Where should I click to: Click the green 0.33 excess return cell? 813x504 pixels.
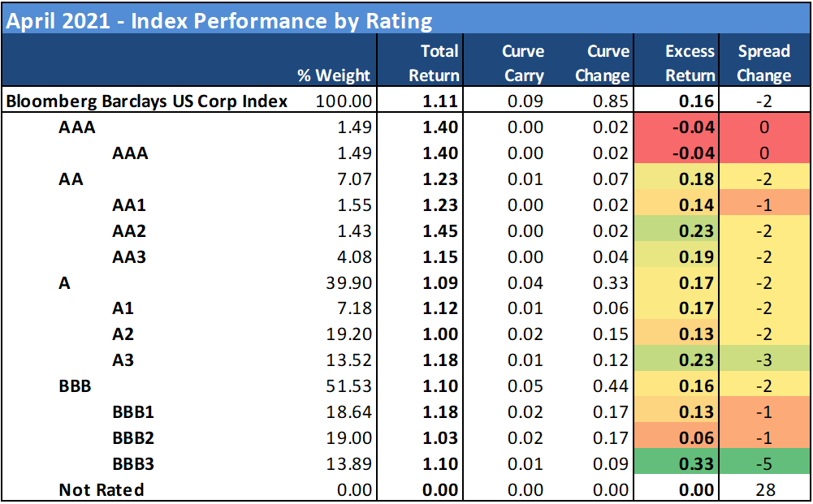coord(697,464)
